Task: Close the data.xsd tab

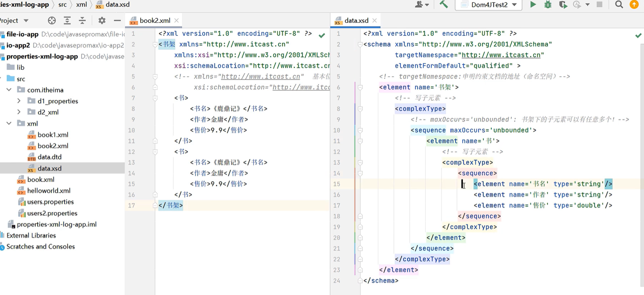Action: coord(375,20)
